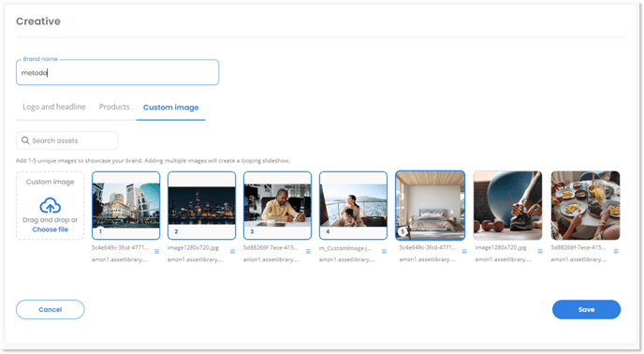
Task: Click the Choose file link
Action: [51, 229]
